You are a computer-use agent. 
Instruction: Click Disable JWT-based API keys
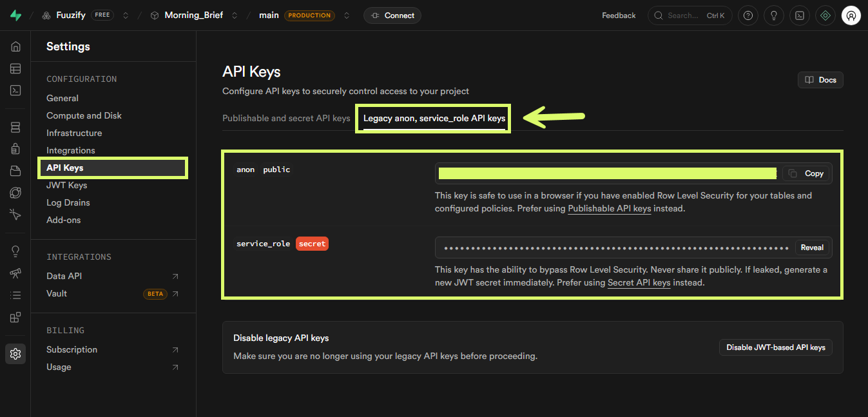coord(776,347)
